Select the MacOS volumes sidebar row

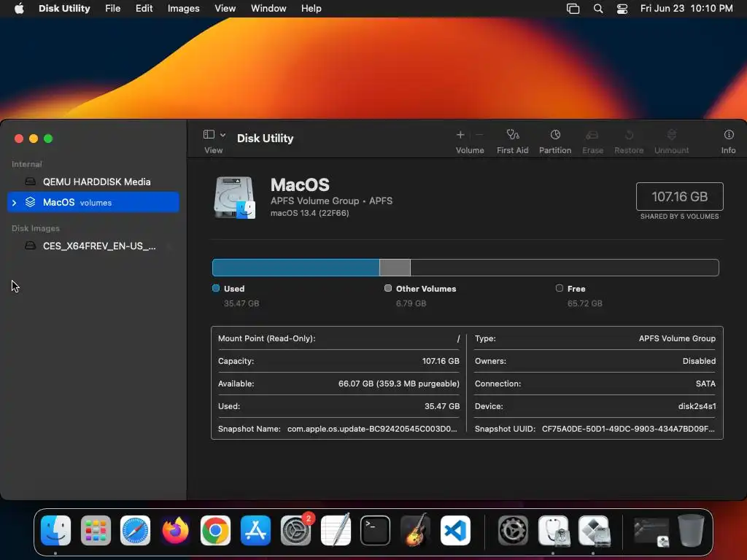point(93,202)
